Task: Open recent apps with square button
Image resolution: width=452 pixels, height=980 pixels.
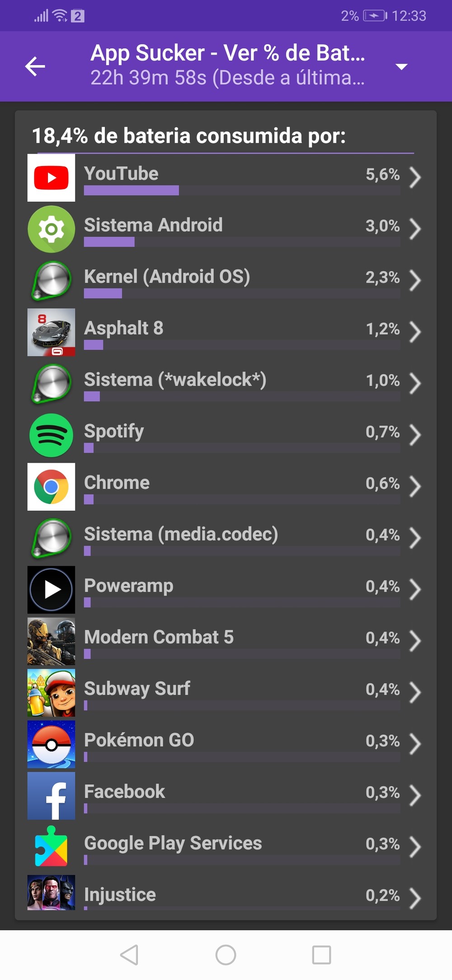Action: coord(321,955)
